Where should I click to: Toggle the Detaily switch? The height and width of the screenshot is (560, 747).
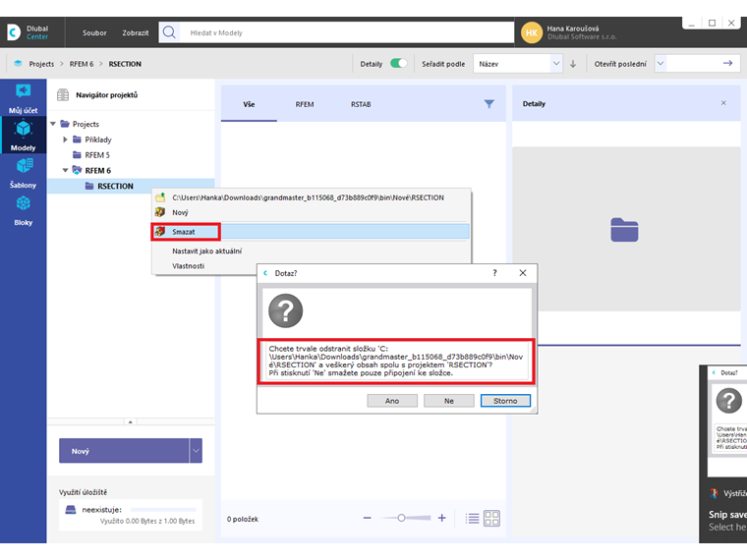398,63
